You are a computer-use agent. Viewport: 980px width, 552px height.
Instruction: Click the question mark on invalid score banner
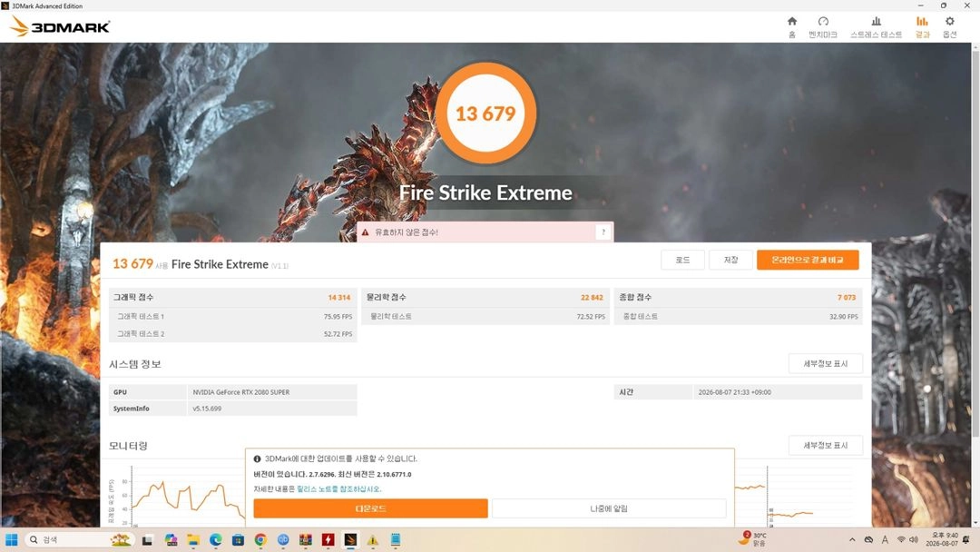pos(603,232)
